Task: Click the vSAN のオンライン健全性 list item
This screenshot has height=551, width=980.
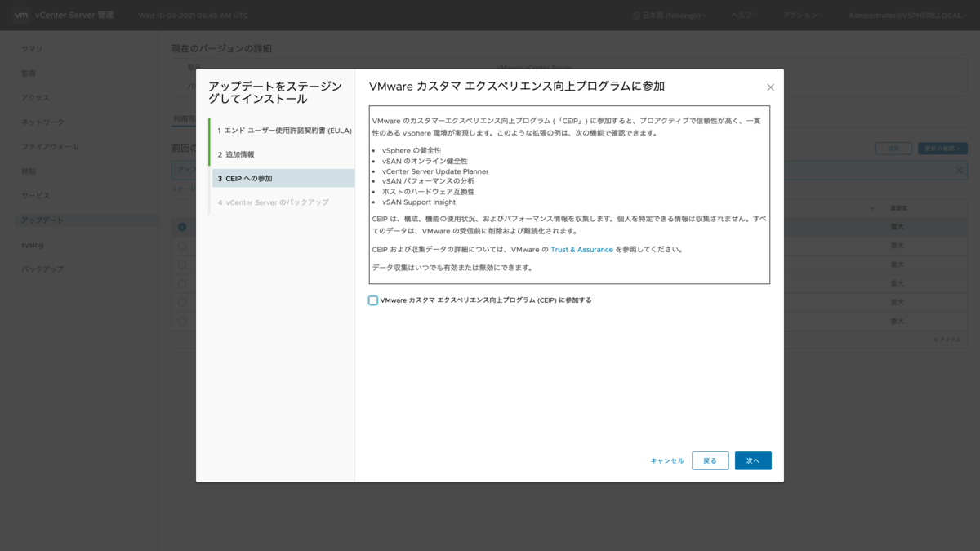Action: (425, 162)
